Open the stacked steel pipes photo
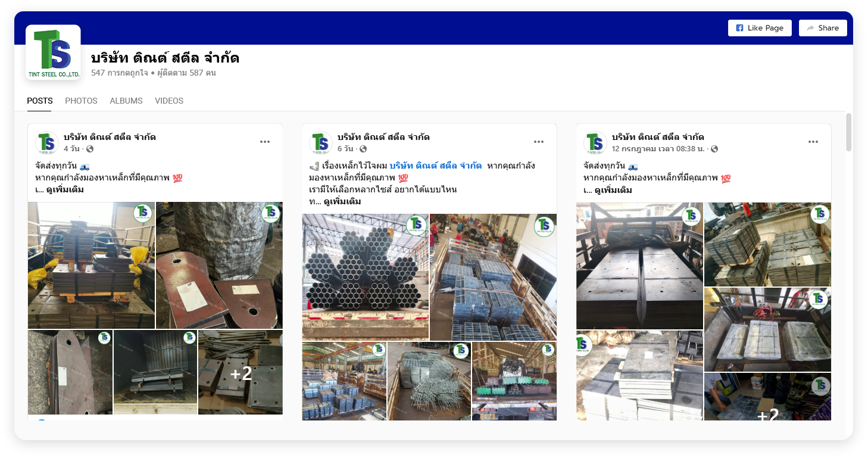 coord(366,277)
